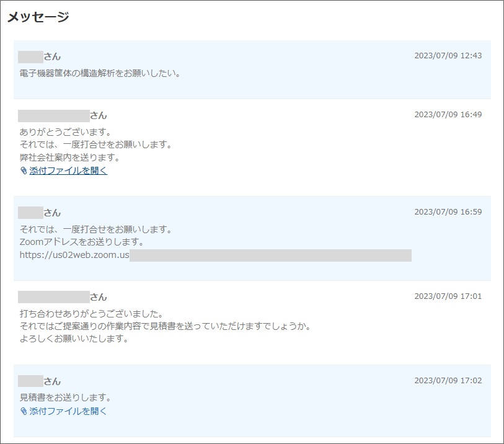
Task: Select the message requesting 構造解析 analysis
Action: click(x=248, y=68)
